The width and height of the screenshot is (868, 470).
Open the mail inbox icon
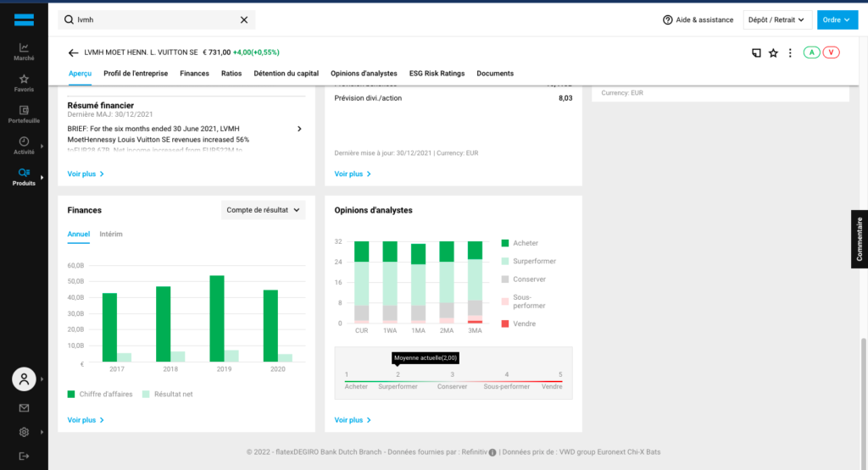point(24,408)
